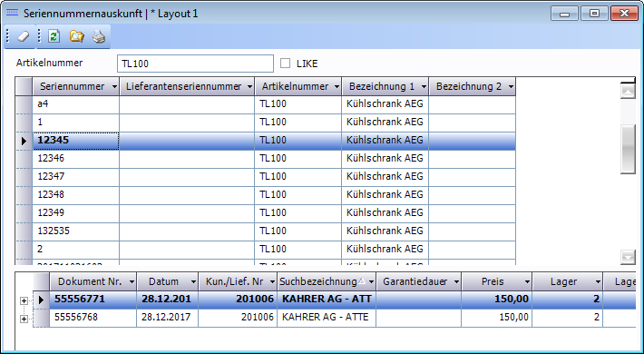Click the scroll-down arrow of serial list

click(x=628, y=257)
